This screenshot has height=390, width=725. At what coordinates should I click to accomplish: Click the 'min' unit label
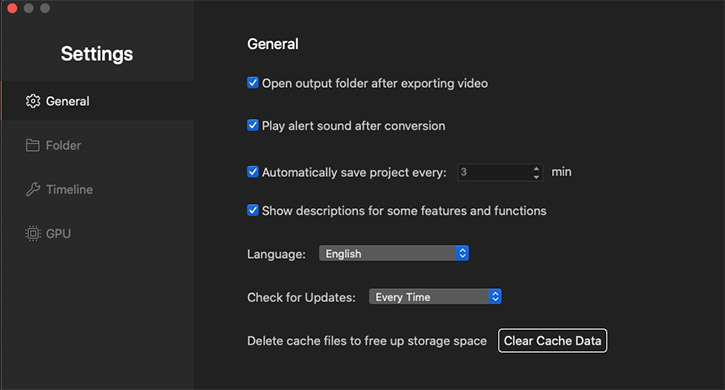561,172
